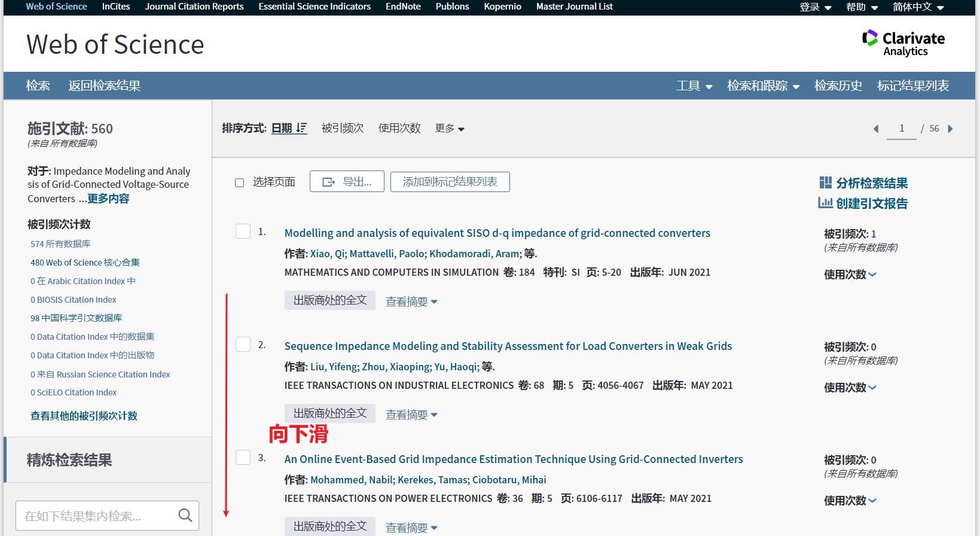Click 480 Web of Science 核心合集 count
The height and width of the screenshot is (536, 980).
85,263
